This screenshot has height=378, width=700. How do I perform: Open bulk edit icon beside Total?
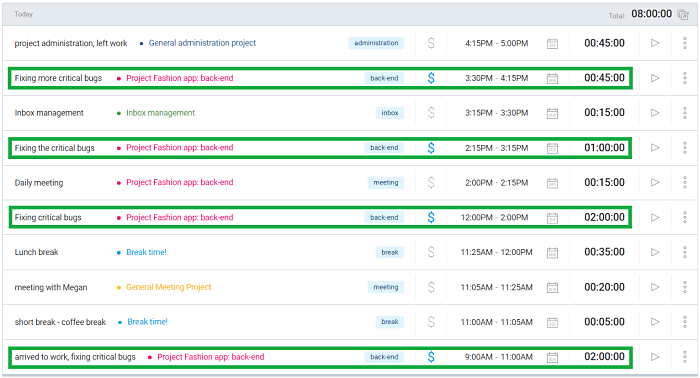pos(683,15)
